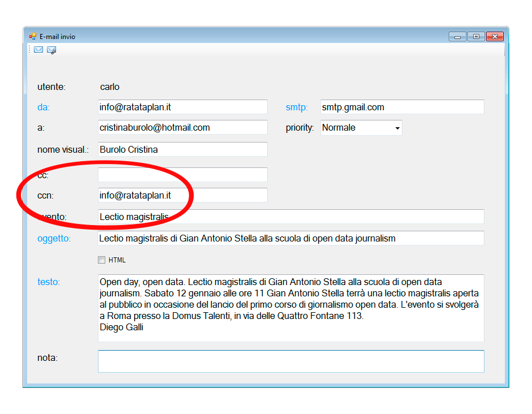Click inside the testo message body

point(291,308)
